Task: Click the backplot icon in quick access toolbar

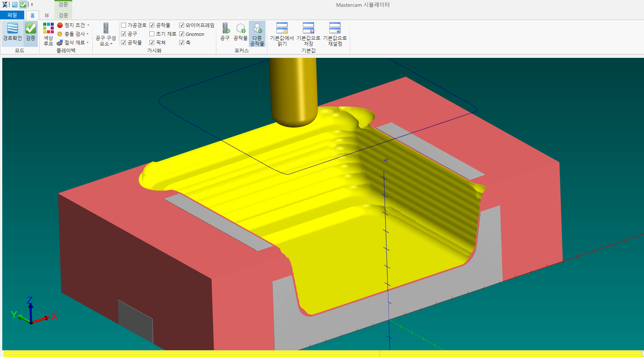Action: [15, 5]
